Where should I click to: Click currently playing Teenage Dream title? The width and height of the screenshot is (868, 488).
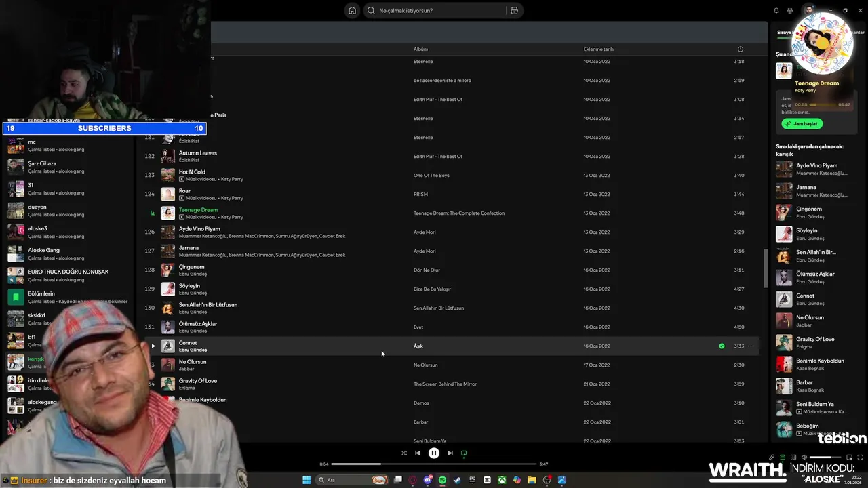pyautogui.click(x=198, y=209)
